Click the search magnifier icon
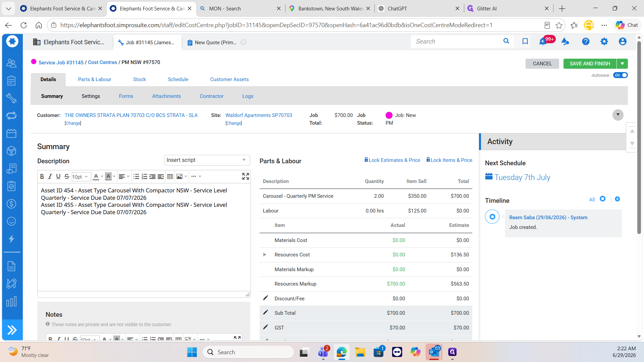Screen dimensions: 644x362 (x=506, y=41)
